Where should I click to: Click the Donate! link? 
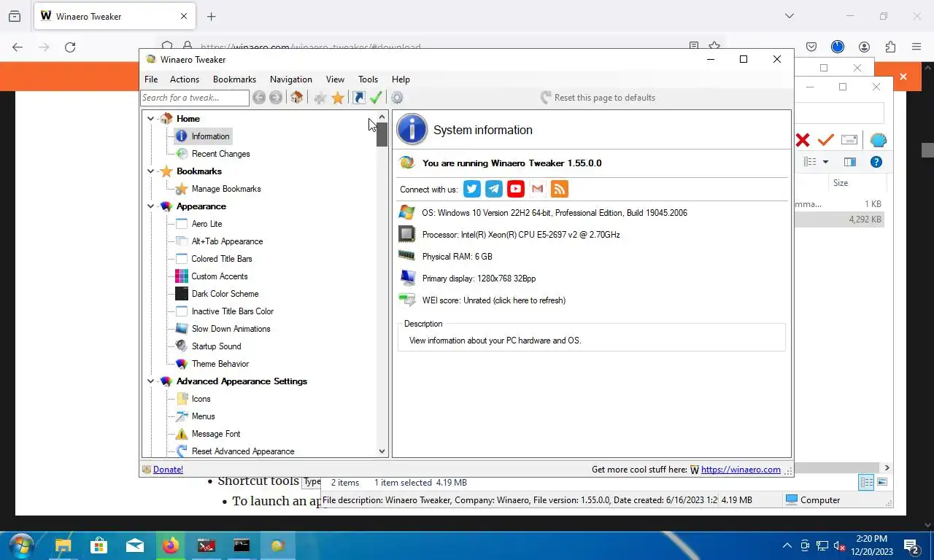pyautogui.click(x=168, y=470)
